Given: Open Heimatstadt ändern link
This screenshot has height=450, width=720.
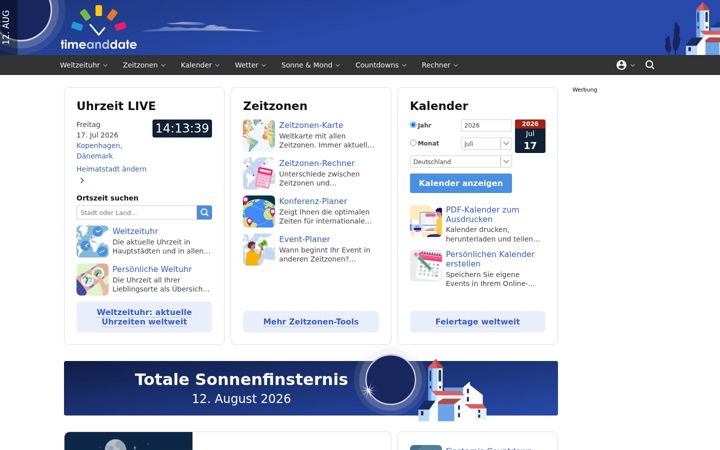Looking at the screenshot, I should (112, 169).
